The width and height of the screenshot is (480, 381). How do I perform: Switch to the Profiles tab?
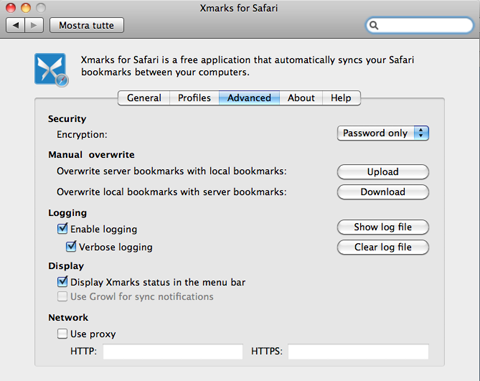194,98
